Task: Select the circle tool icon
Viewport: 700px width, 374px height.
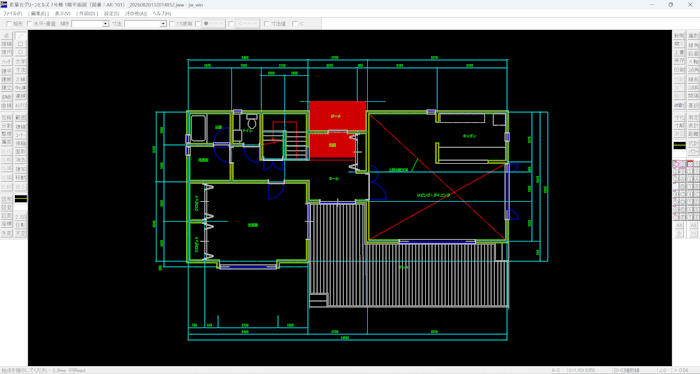Action: 21,52
